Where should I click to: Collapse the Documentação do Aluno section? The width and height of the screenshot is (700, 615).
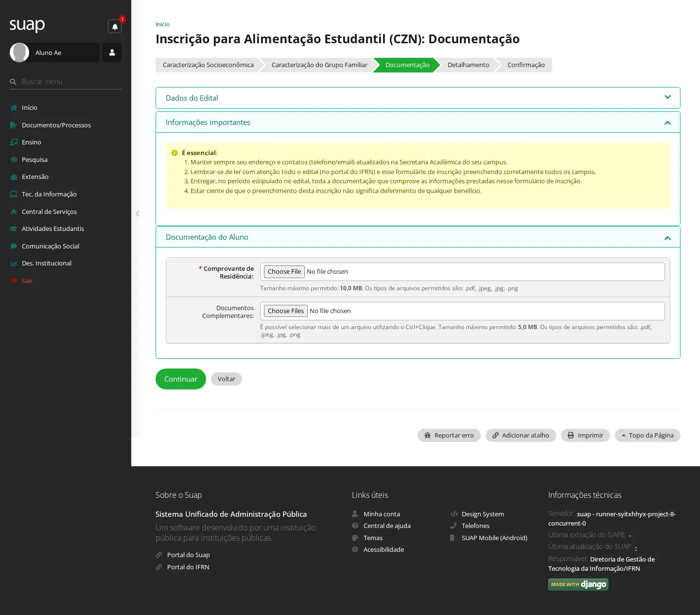click(418, 237)
